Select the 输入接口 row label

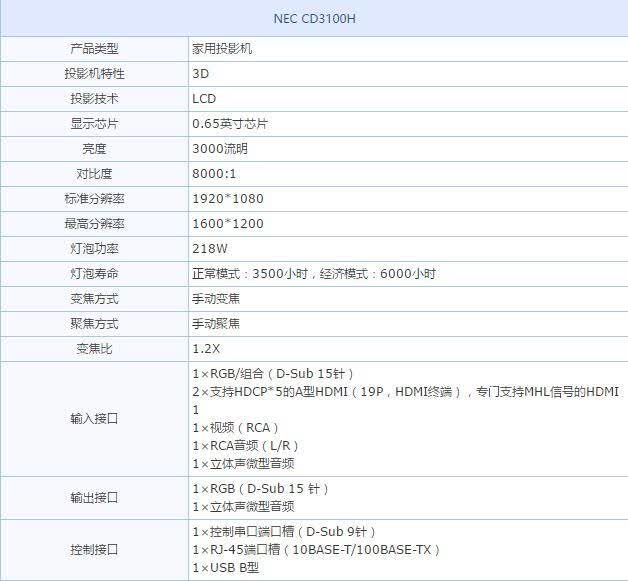(95, 419)
